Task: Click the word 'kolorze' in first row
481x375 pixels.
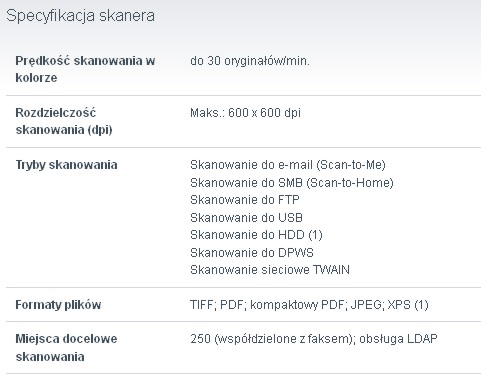Action: 36,78
